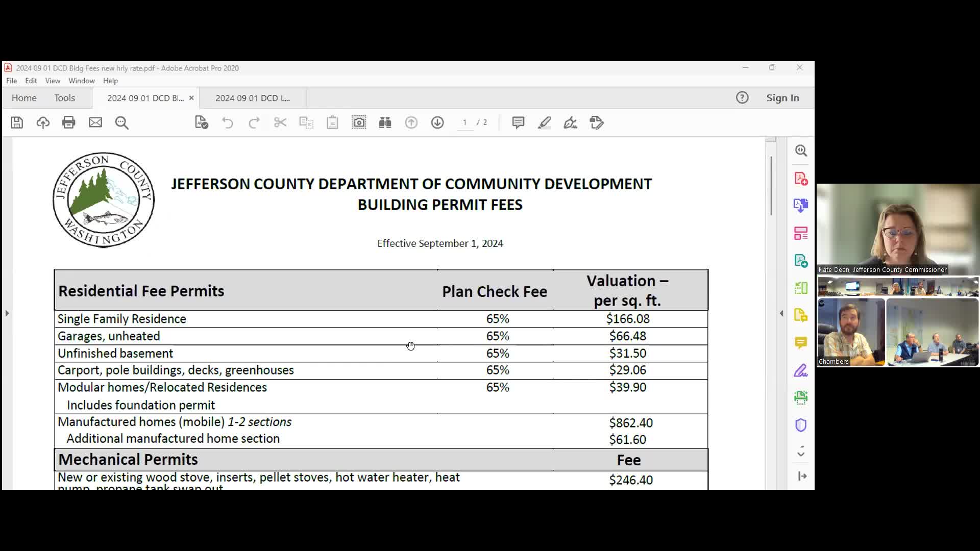Click Single Family Residence row text
Viewport: 980px width, 551px height.
pos(122,319)
